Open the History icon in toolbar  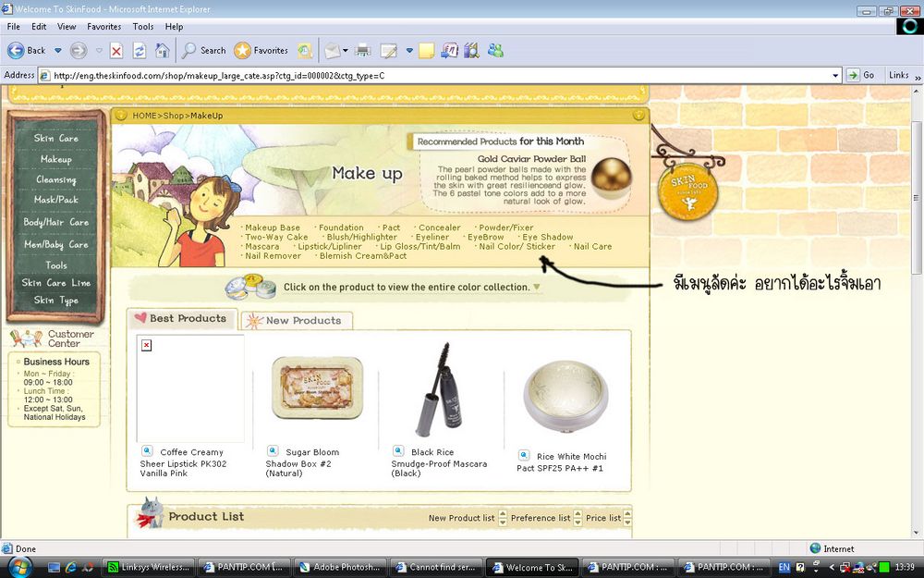point(305,51)
